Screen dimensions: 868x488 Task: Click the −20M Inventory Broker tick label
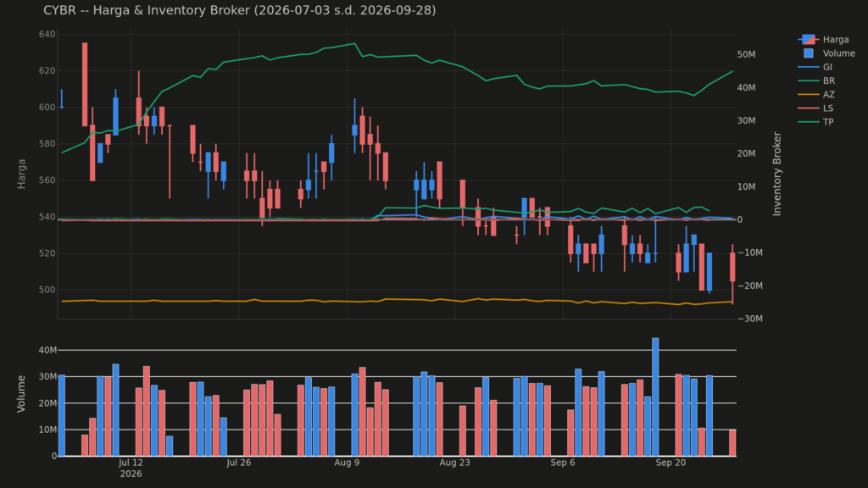tap(750, 286)
